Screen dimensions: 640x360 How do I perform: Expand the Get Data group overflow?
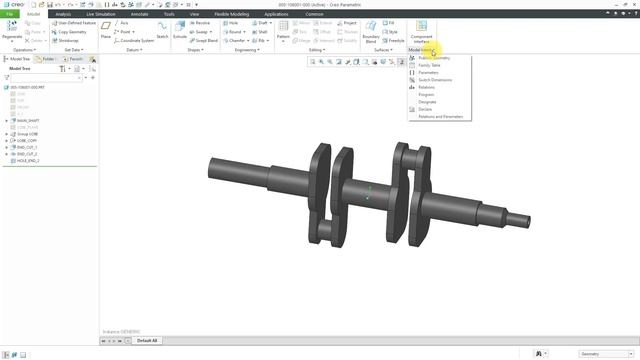(x=73, y=50)
